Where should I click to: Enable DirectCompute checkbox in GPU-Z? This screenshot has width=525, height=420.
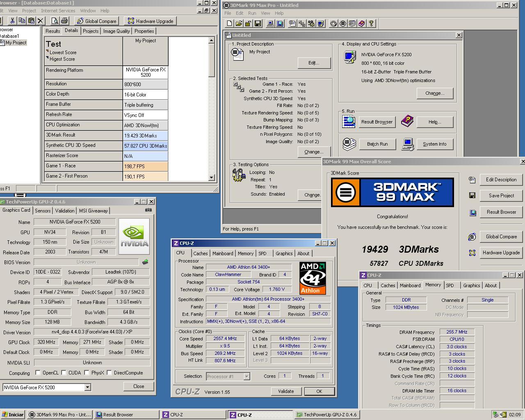[109, 373]
